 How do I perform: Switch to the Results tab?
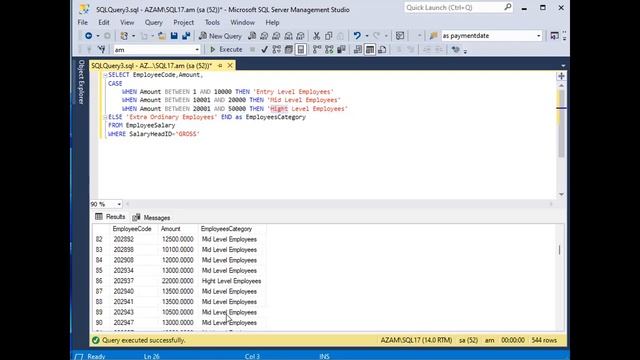pos(110,217)
